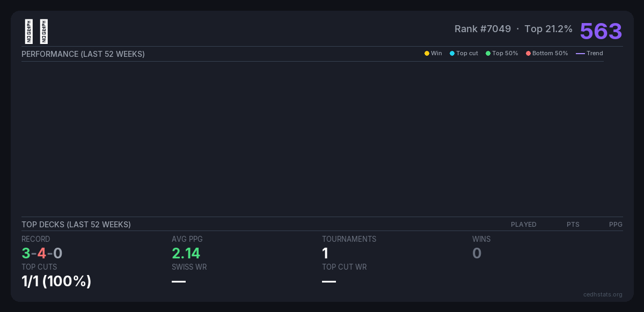Click the Top Decks (Last 52 Weeks) heading
644x312 pixels.
coord(76,225)
